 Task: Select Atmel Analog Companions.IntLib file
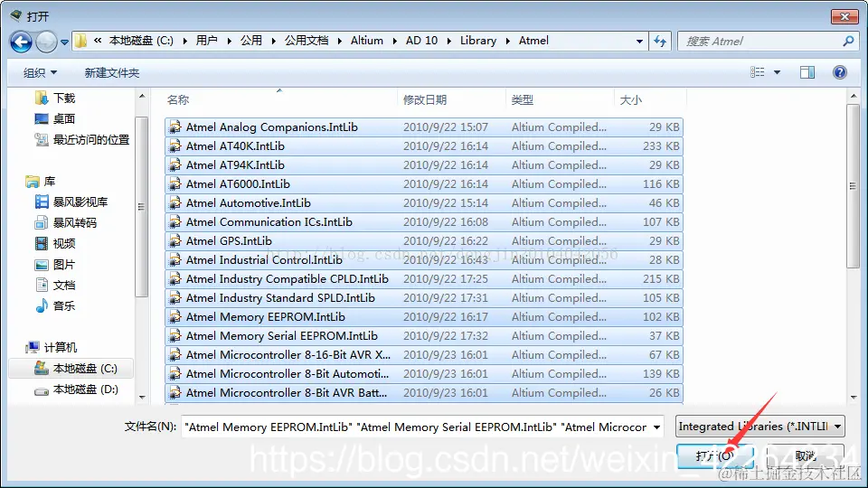pyautogui.click(x=423, y=127)
